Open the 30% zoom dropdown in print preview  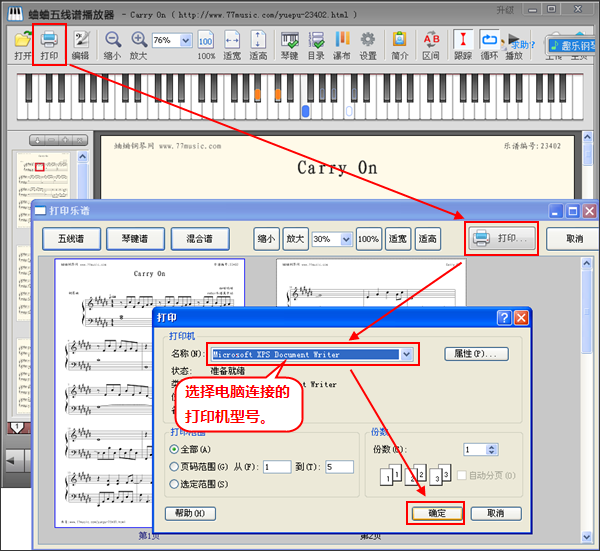click(346, 239)
